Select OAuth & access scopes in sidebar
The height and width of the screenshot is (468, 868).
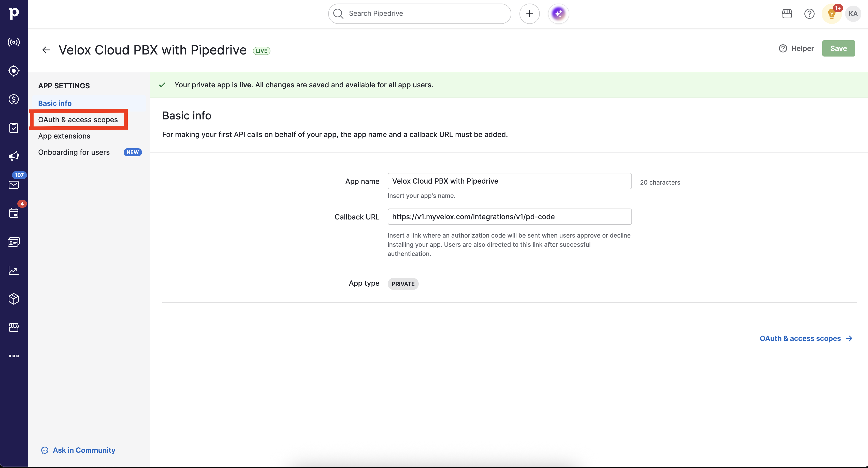click(78, 120)
